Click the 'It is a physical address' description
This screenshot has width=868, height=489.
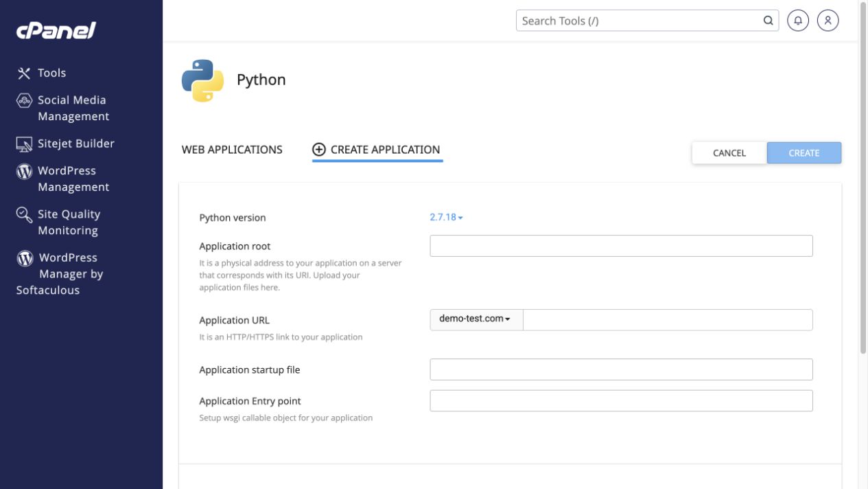[301, 275]
